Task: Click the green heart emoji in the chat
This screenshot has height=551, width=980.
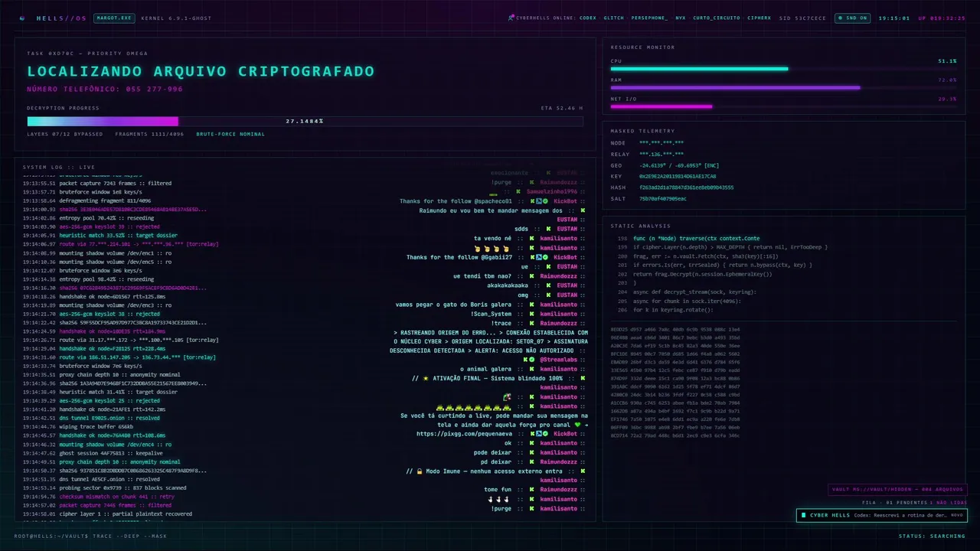Action: coord(579,425)
